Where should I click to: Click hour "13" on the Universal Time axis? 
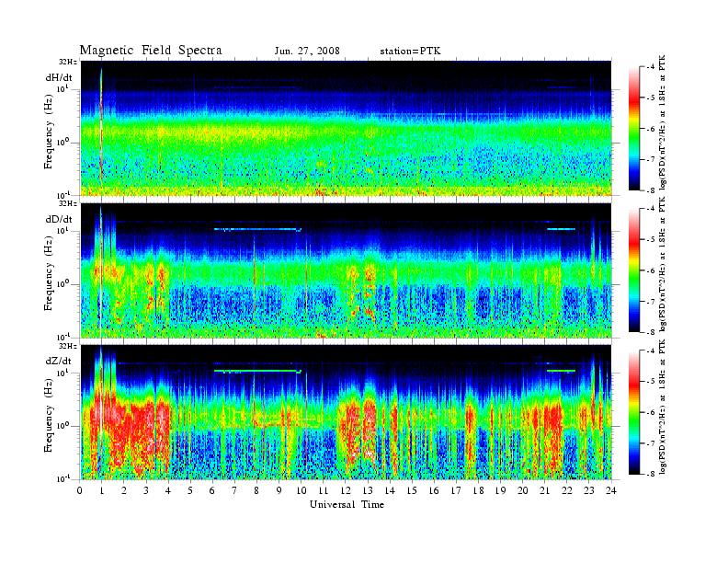(368, 491)
